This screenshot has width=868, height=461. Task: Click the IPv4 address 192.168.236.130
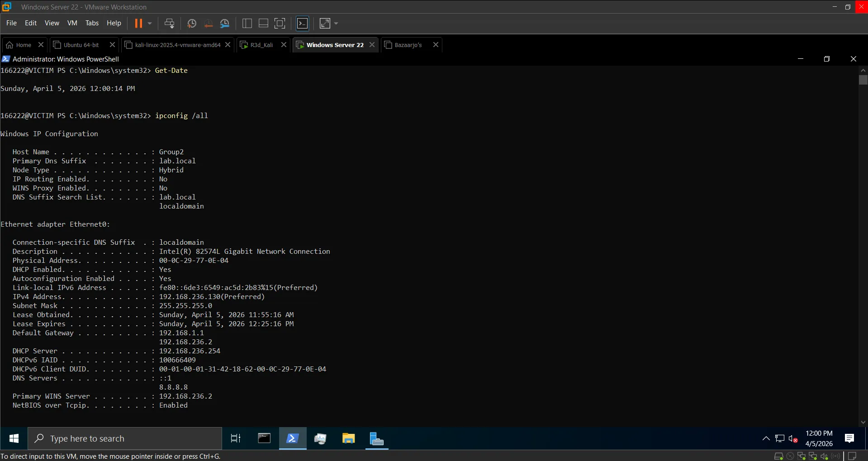click(x=190, y=297)
